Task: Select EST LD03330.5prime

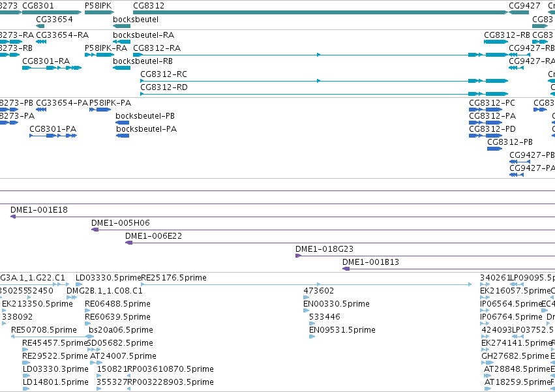Action: tap(108, 278)
